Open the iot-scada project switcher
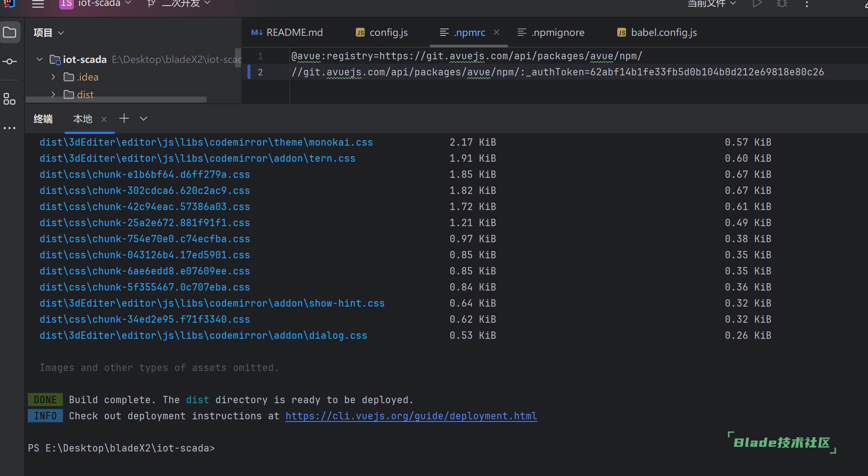This screenshot has width=868, height=476. point(96,4)
